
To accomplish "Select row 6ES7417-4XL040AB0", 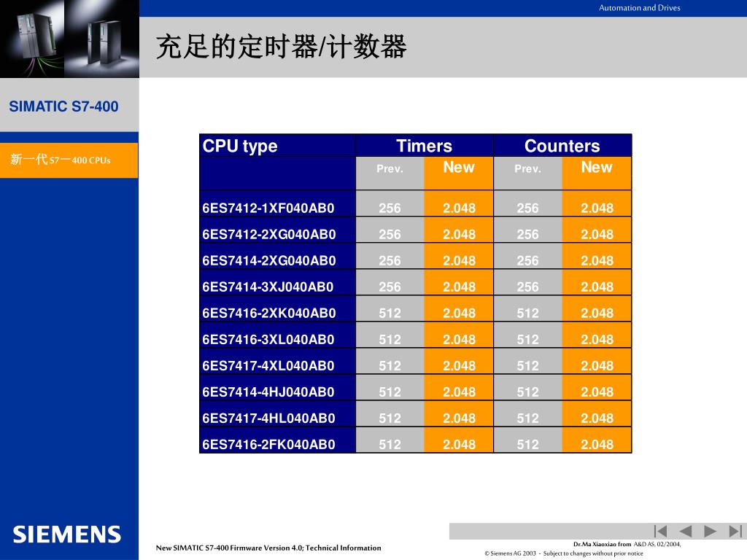I will pyautogui.click(x=415, y=361).
